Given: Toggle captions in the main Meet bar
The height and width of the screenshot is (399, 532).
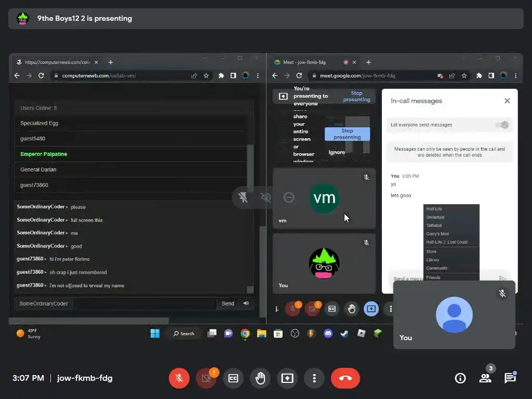Looking at the screenshot, I should pyautogui.click(x=233, y=378).
